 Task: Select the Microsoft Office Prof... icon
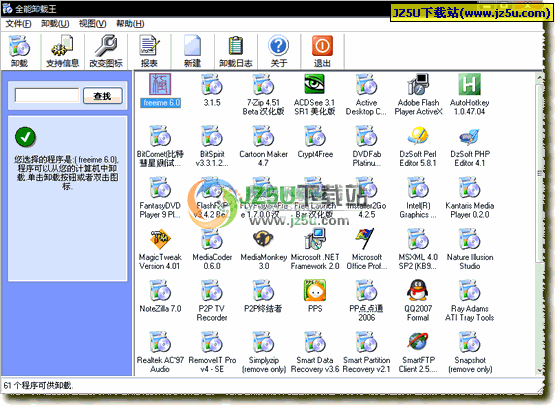click(366, 239)
